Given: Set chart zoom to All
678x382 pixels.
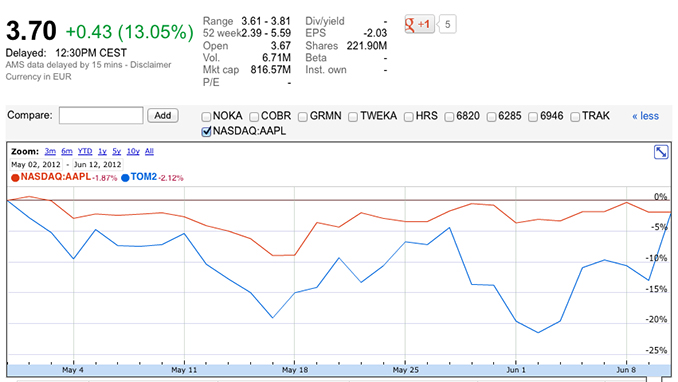Looking at the screenshot, I should point(149,151).
